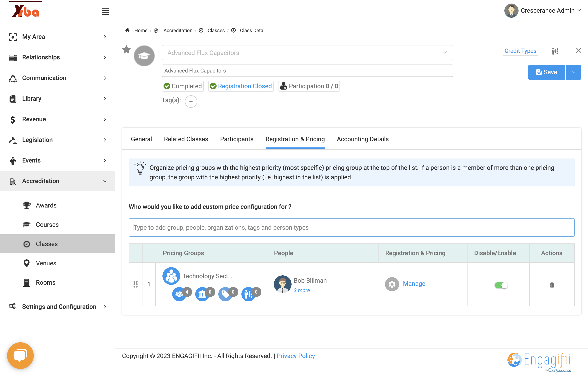Open the Advanced Flux Capacitors course dropdown
The height and width of the screenshot is (376, 588).
pyautogui.click(x=307, y=53)
